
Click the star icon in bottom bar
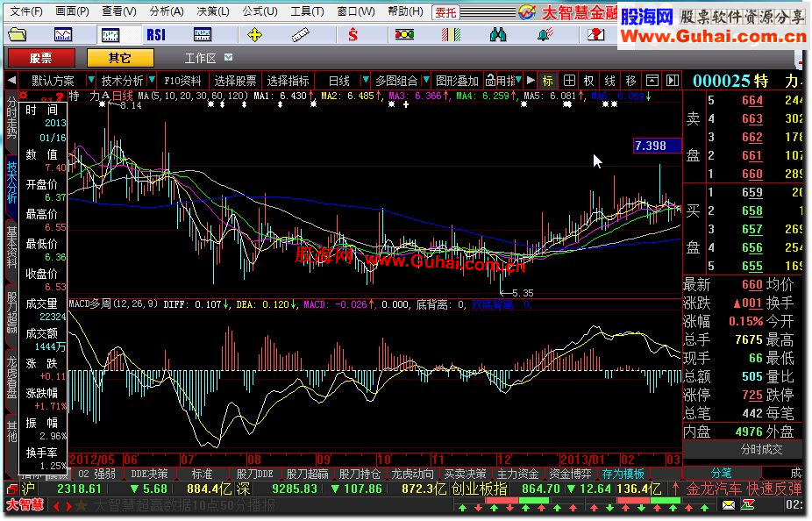pyautogui.click(x=82, y=505)
